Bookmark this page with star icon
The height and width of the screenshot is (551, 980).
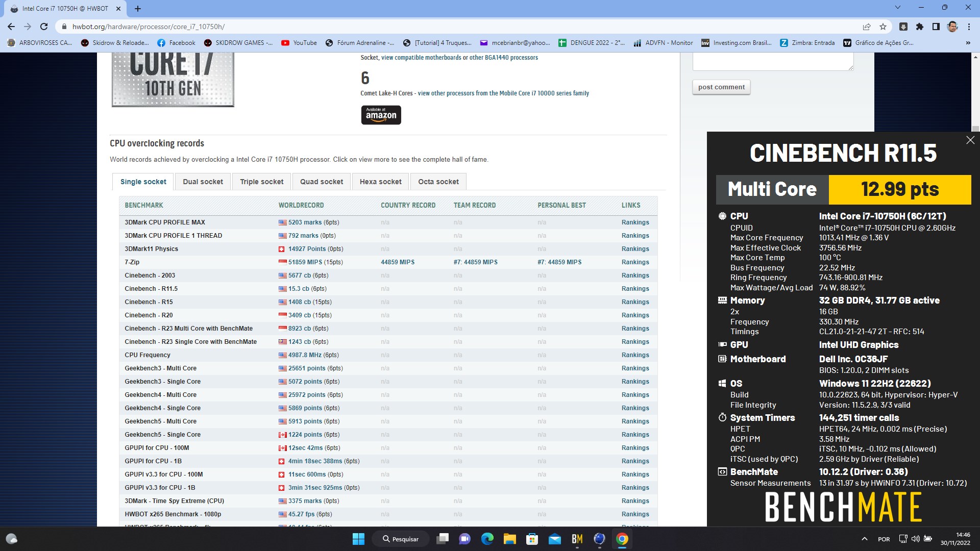(883, 27)
